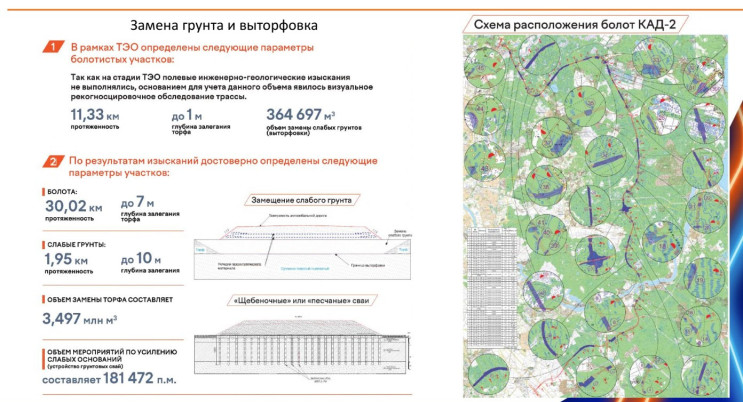The height and width of the screenshot is (402, 743).
Task: Select the value "до 1 м"
Action: (187, 115)
